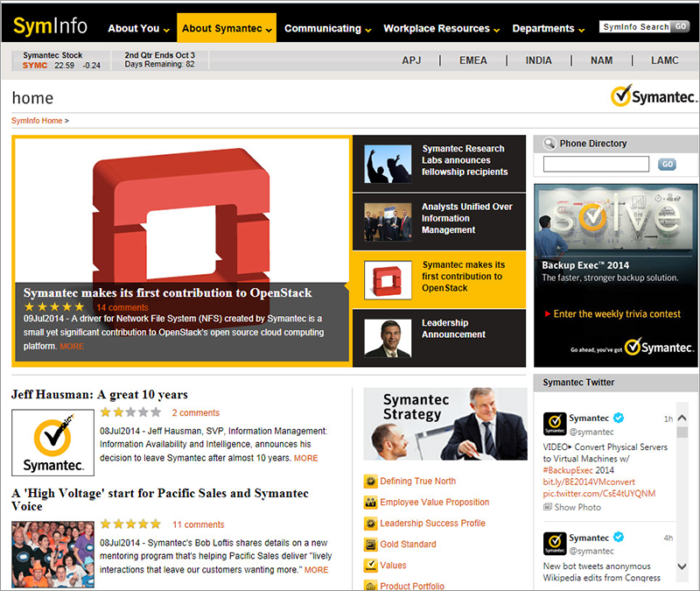Screen dimensions: 700x591
Task: Select OpenStack contribution story thumbnail
Action: (x=388, y=280)
